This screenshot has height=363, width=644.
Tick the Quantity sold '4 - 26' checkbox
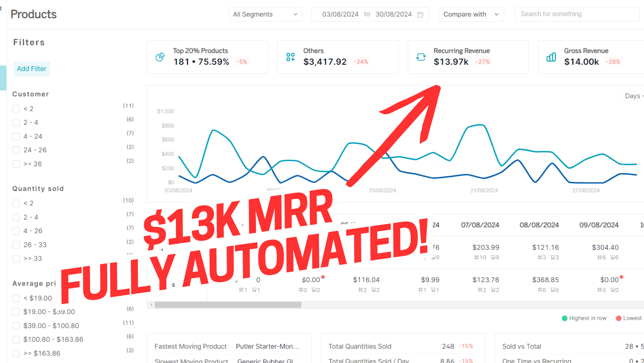pos(16,231)
